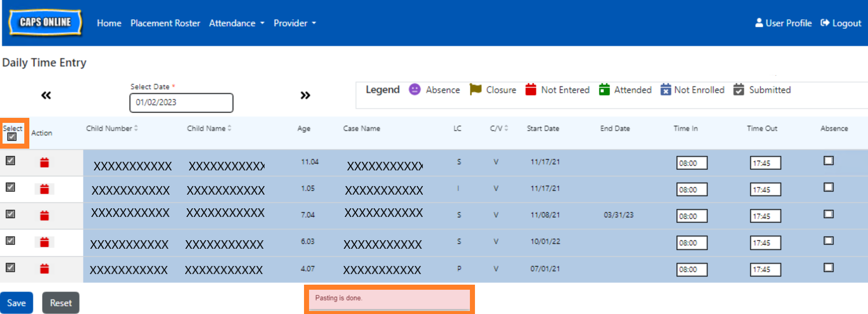Click the CAPS ONLINE logo

[45, 22]
